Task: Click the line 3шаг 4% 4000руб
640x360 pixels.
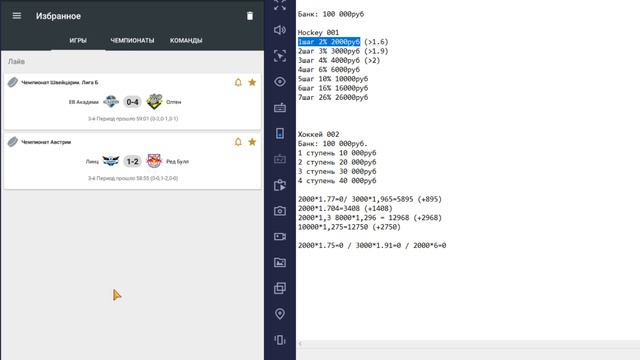Action: [x=339, y=60]
